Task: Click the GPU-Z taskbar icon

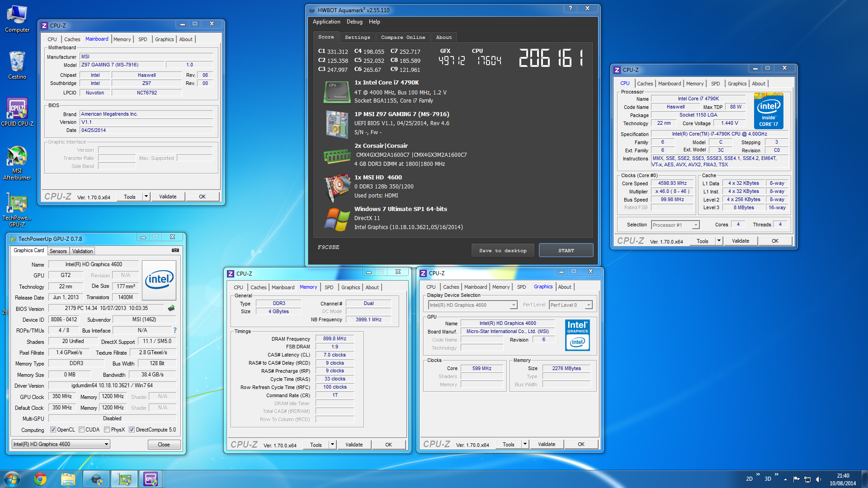Action: pos(124,479)
